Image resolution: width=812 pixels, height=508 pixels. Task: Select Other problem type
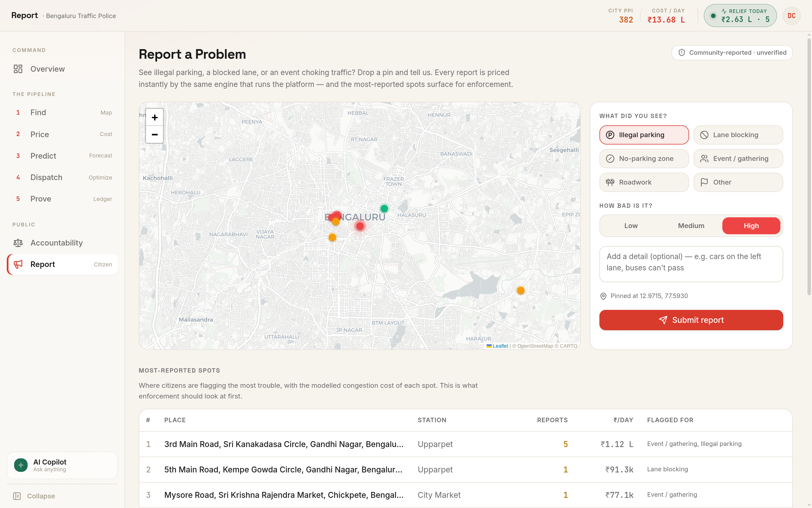point(738,182)
